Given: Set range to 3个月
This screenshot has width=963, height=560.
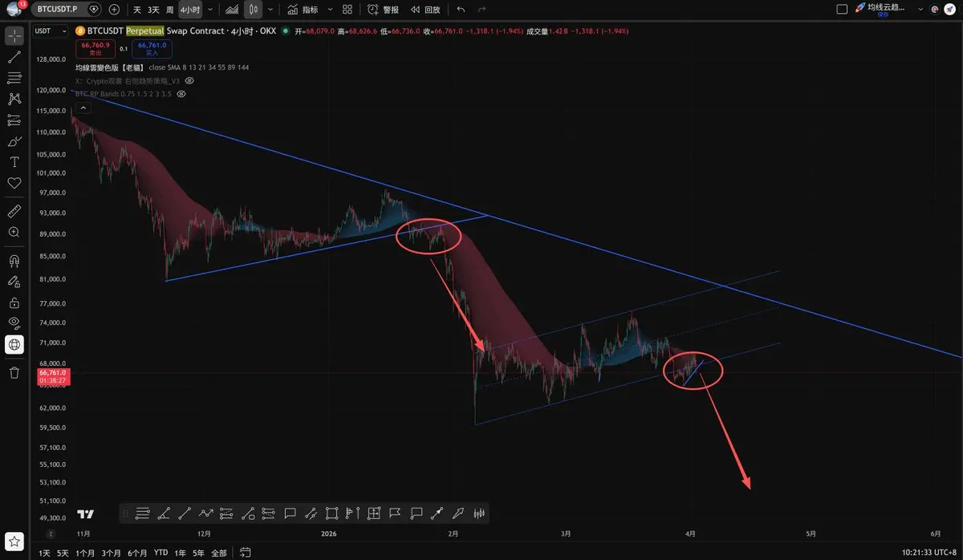Looking at the screenshot, I should click(x=112, y=553).
